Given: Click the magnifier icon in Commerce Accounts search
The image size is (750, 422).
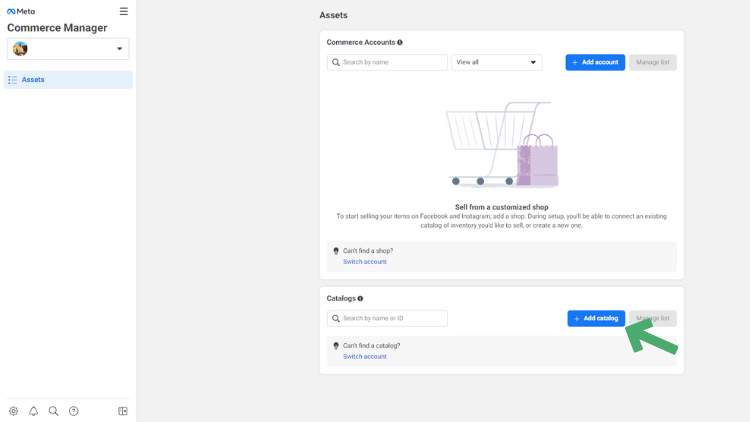Looking at the screenshot, I should [x=336, y=62].
